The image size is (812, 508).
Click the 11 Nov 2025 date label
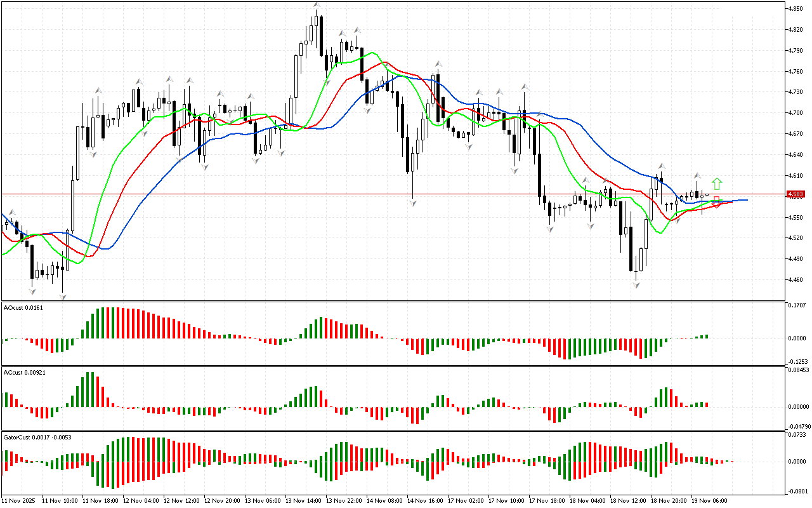click(x=20, y=500)
